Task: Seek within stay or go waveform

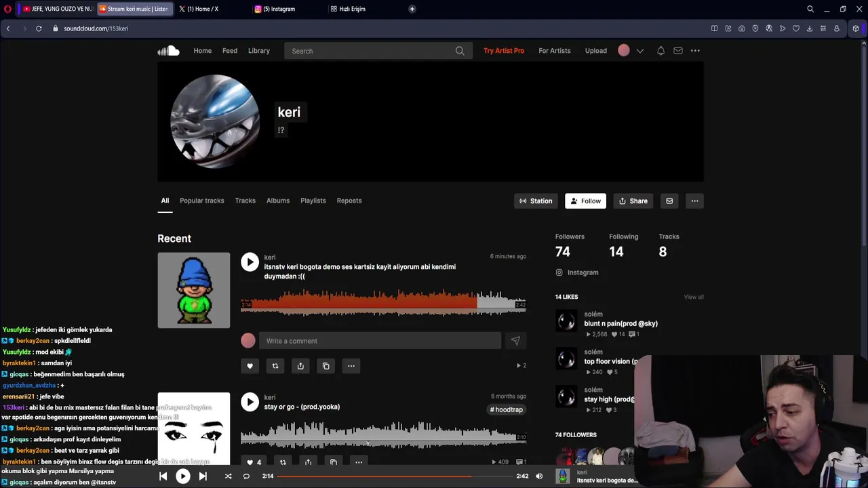Action: coord(383,434)
